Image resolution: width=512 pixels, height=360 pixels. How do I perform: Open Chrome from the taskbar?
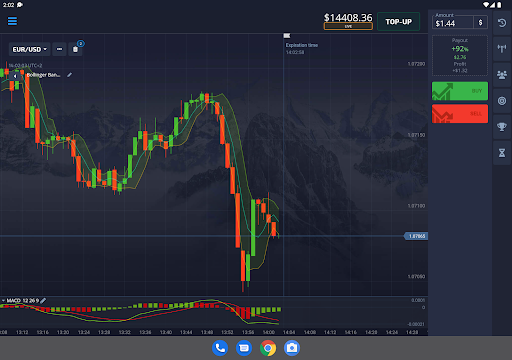268,348
